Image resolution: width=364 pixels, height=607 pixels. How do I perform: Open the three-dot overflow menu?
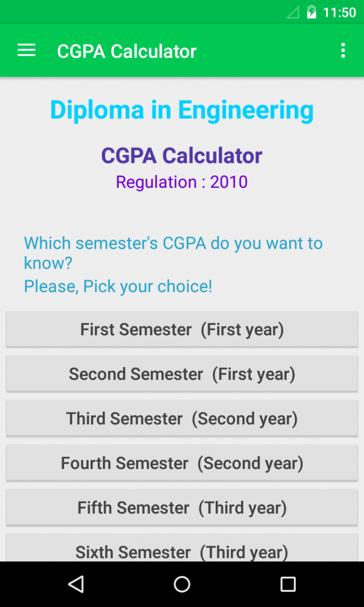point(343,50)
